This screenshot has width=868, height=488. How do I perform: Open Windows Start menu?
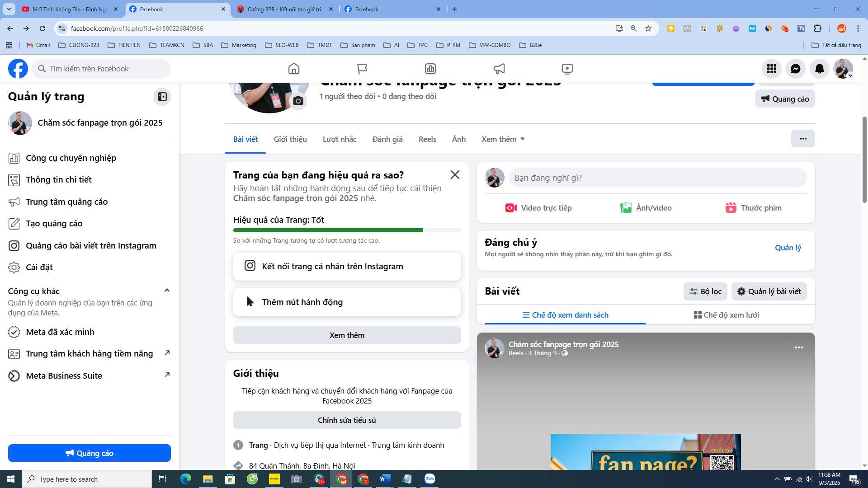11,479
